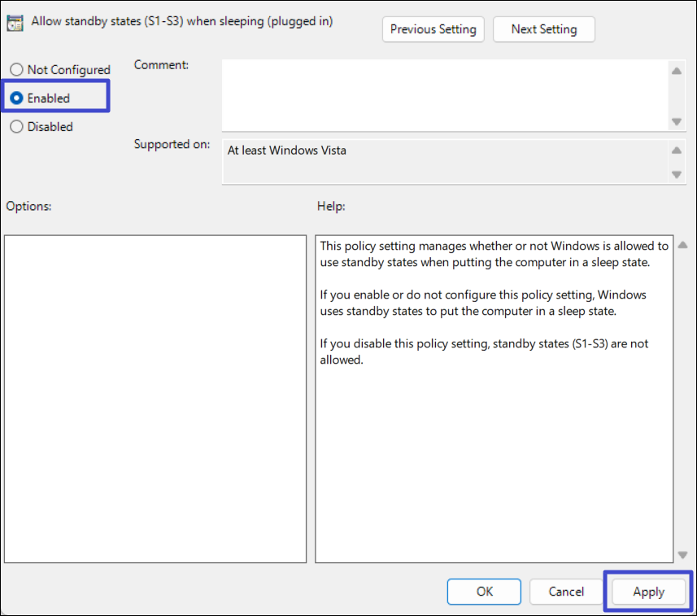697x616 pixels.
Task: Click the Help pane scroll up arrow
Action: 682,245
